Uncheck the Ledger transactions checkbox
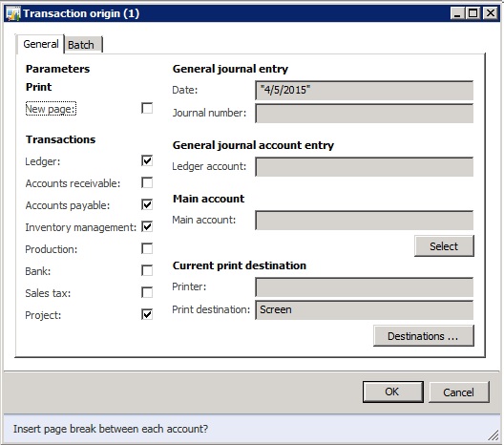Image resolution: width=504 pixels, height=445 pixels. point(147,160)
